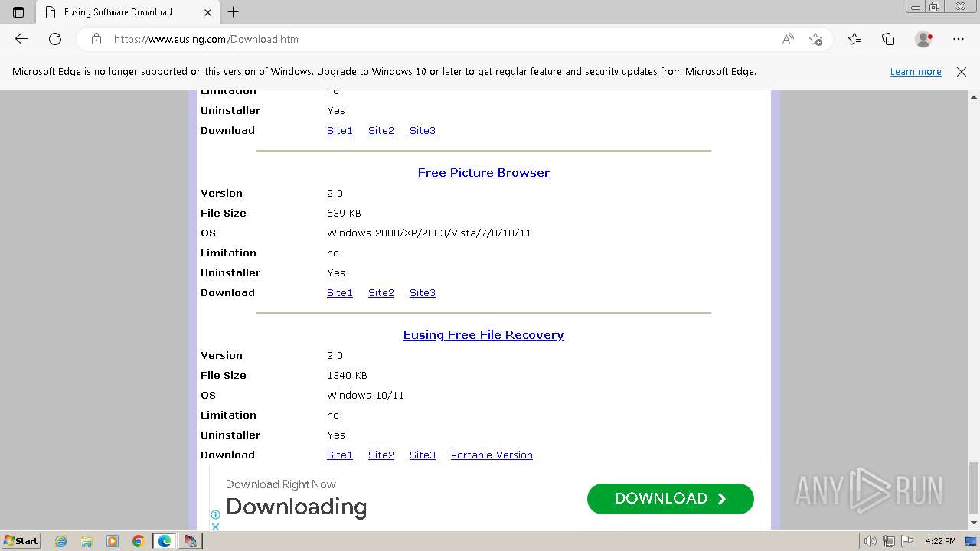Click Site2 in the top Download row
This screenshot has width=980, height=551.
point(381,131)
